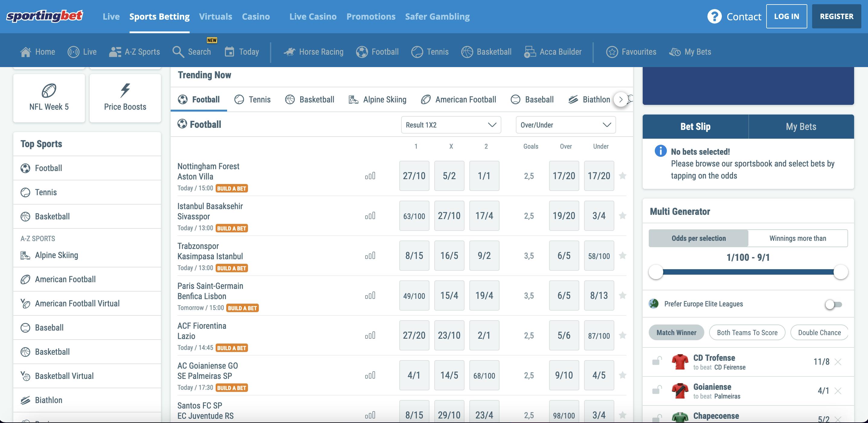868x423 pixels.
Task: Remove CD Trofense selection with X
Action: 838,362
